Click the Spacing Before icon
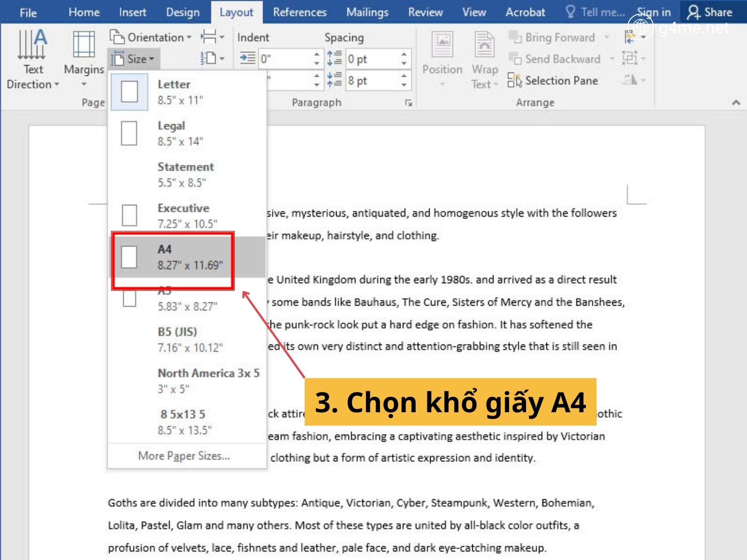The width and height of the screenshot is (747, 560). click(x=335, y=58)
